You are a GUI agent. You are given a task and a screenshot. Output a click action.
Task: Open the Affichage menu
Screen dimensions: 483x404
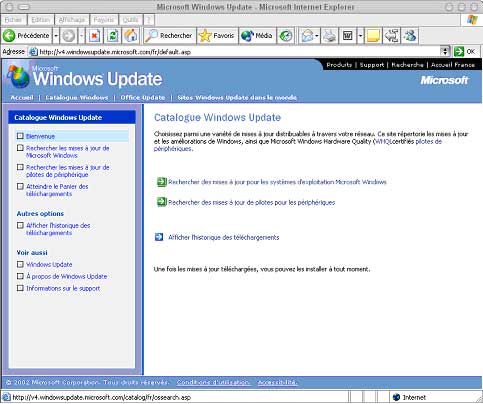(x=72, y=20)
